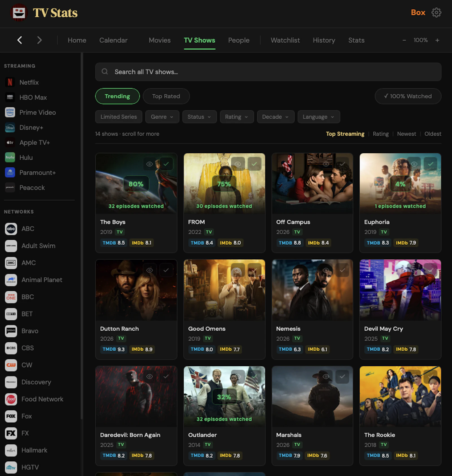Click the search magnifier icon
This screenshot has width=452, height=476.
pos(105,71)
